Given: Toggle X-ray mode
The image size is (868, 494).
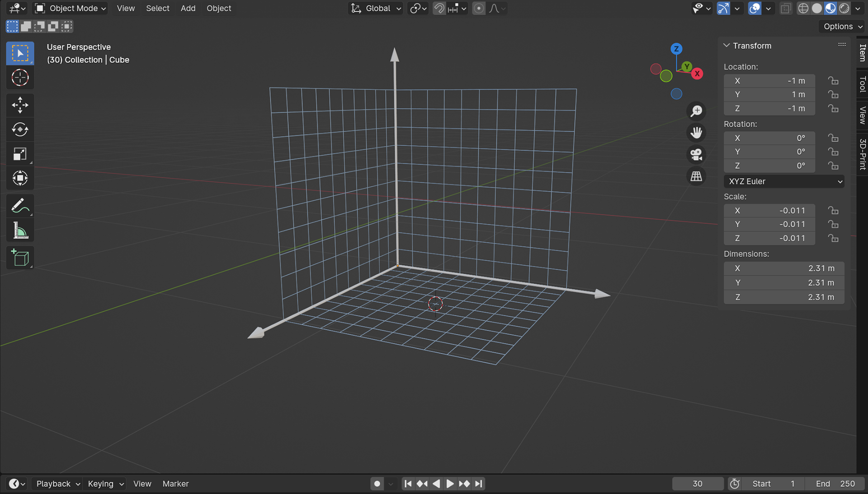Looking at the screenshot, I should click(786, 8).
